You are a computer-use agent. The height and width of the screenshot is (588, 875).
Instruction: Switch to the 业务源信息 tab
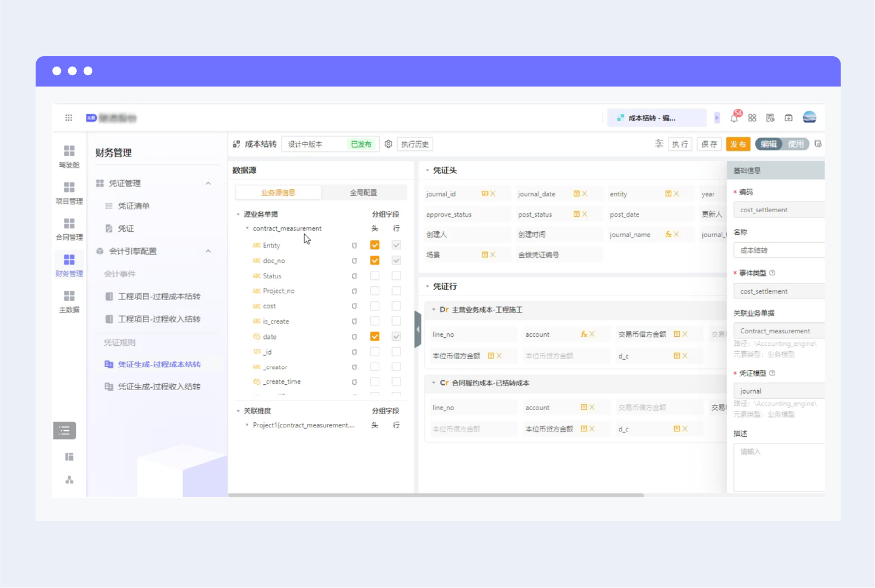pos(278,193)
